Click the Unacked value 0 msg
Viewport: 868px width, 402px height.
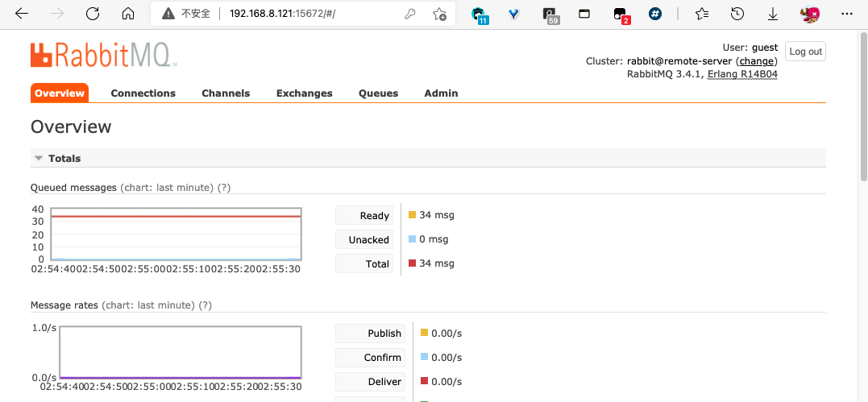[x=434, y=239]
